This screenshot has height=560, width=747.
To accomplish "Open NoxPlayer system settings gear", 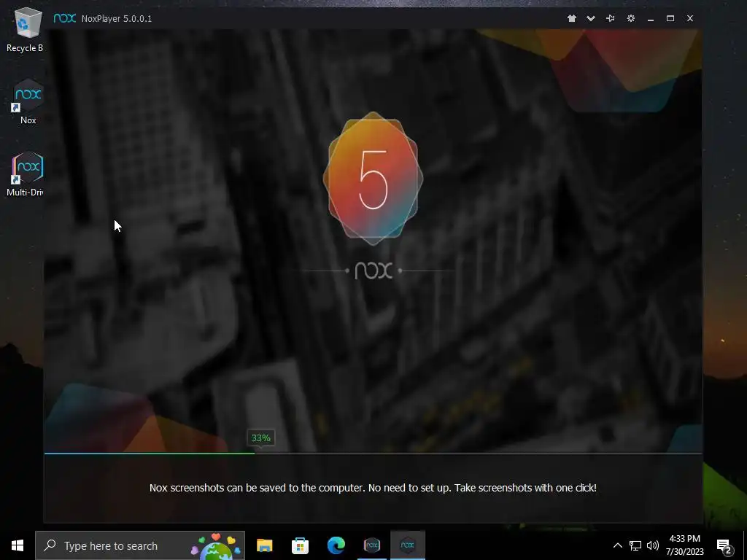I will [x=631, y=18].
